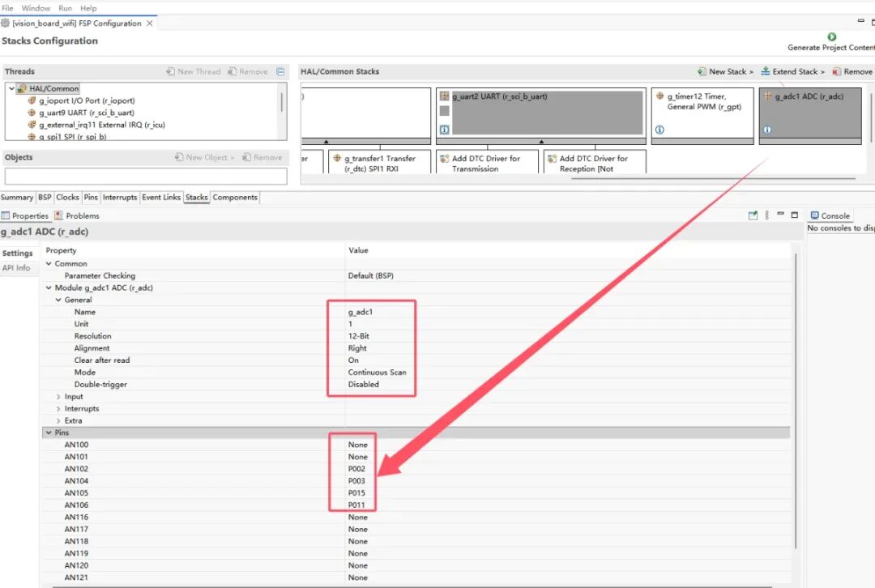Click info icon on g_adc1 ADC block

(766, 130)
